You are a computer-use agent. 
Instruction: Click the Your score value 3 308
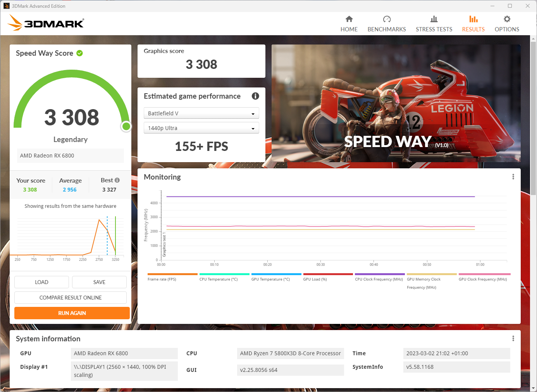click(30, 190)
